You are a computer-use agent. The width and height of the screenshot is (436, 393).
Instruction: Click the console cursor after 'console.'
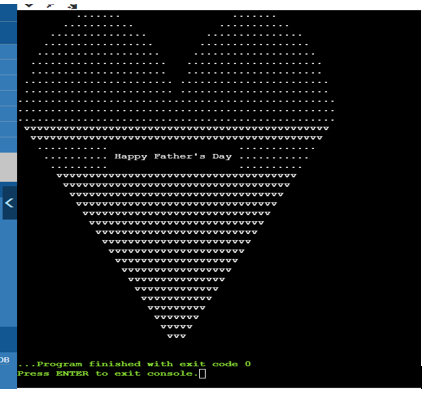(x=202, y=374)
